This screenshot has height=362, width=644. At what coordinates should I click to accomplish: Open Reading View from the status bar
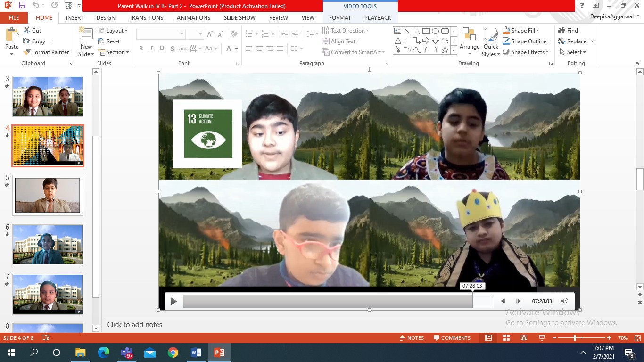[524, 338]
